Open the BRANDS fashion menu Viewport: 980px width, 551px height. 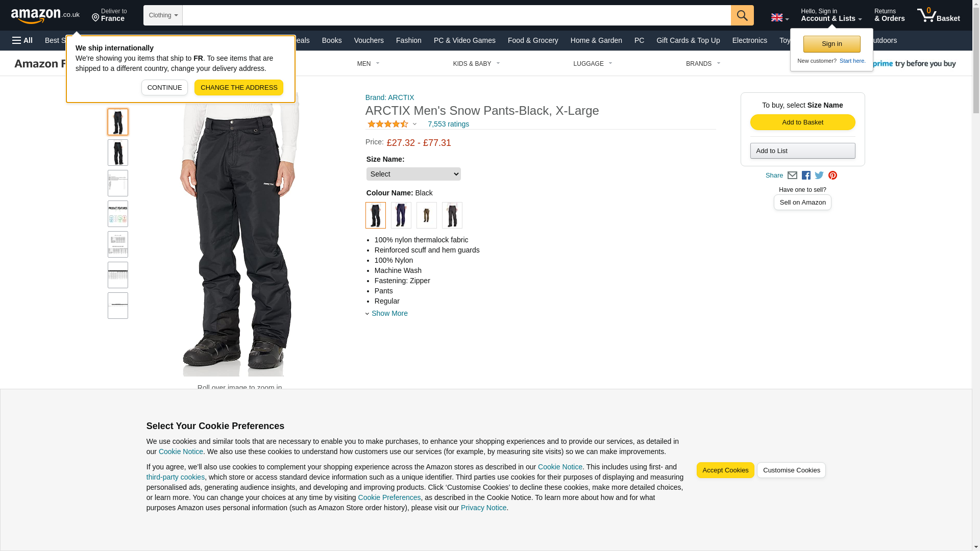click(x=703, y=64)
